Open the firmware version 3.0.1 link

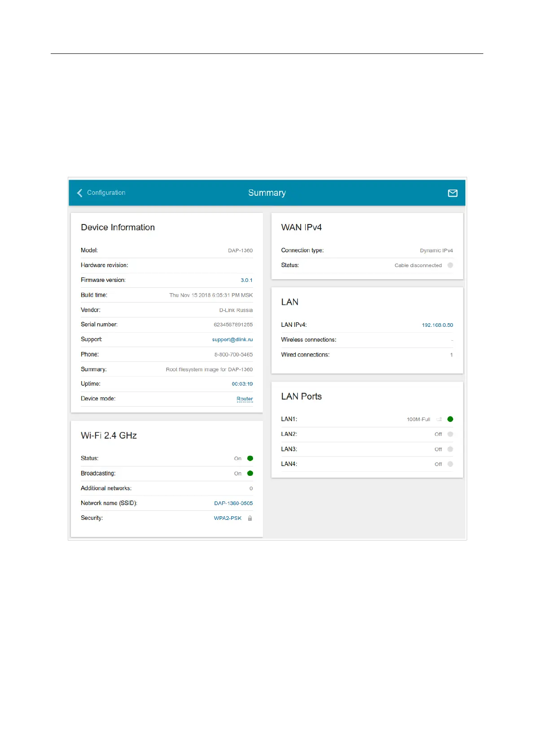point(246,280)
